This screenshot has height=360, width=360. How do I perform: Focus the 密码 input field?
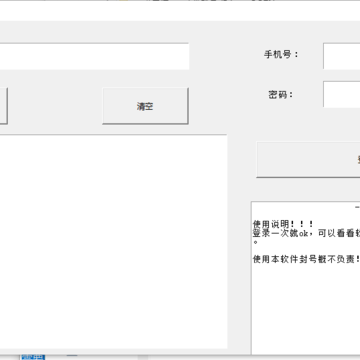coord(342,94)
